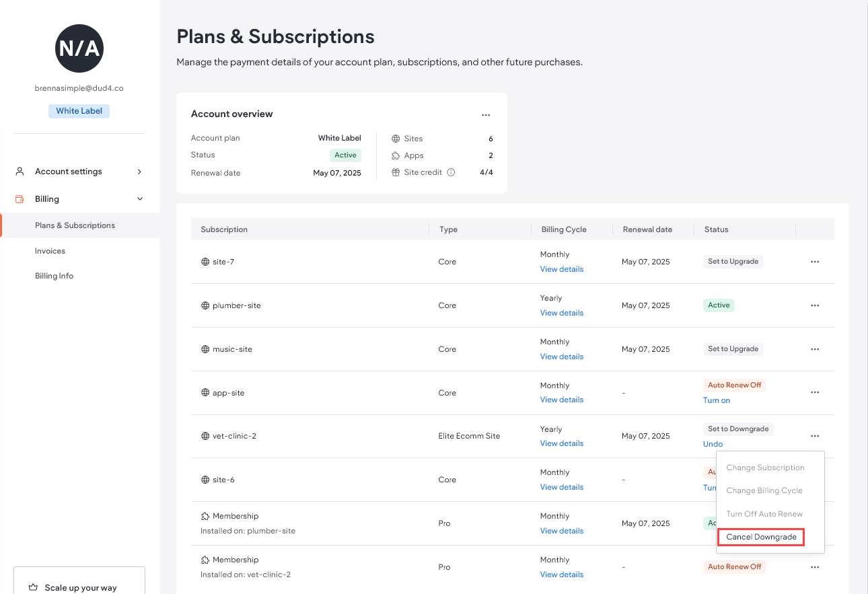Collapse the Billing section in the sidebar

click(140, 198)
